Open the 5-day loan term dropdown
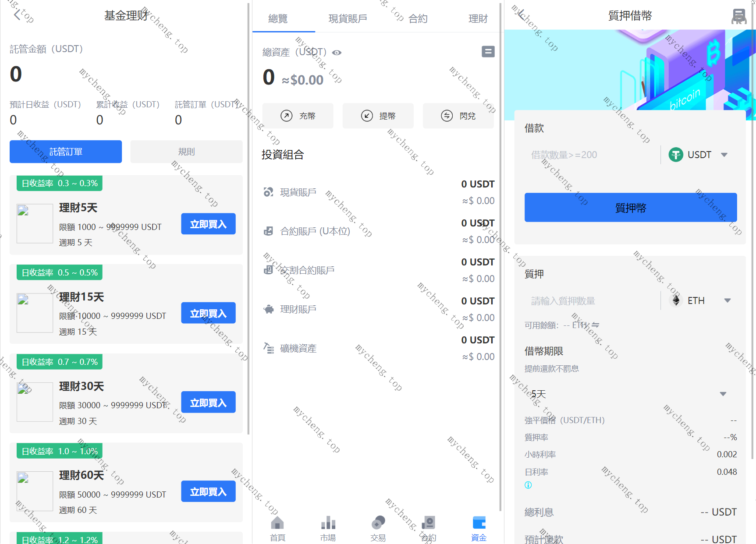The image size is (756, 544). 723,394
